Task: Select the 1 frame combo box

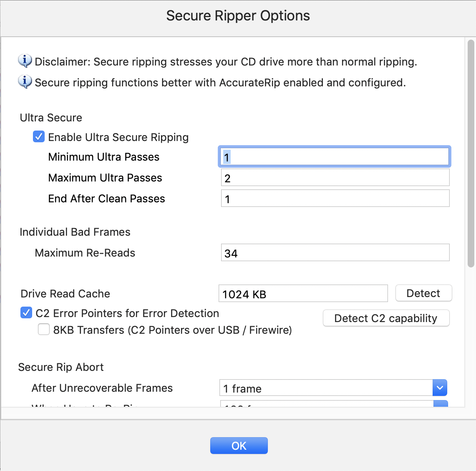Action: coord(333,388)
